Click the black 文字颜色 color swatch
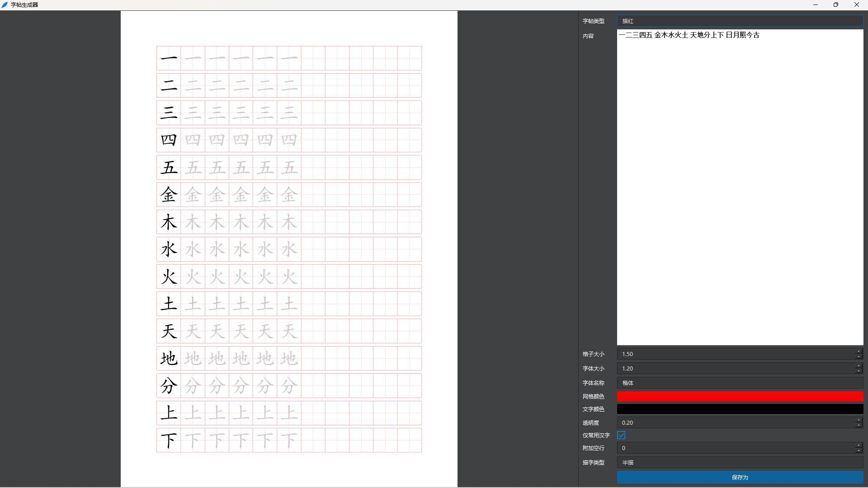This screenshot has height=488, width=868. point(740,409)
